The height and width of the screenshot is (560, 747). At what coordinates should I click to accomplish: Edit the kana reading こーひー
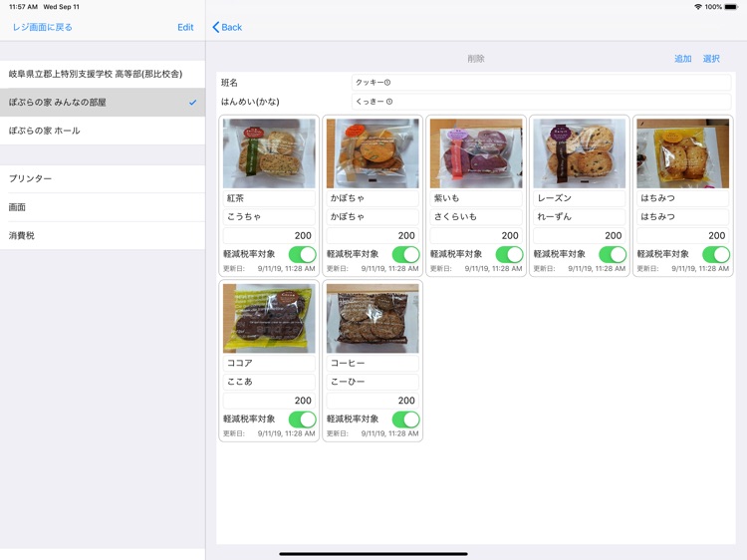pos(373,382)
